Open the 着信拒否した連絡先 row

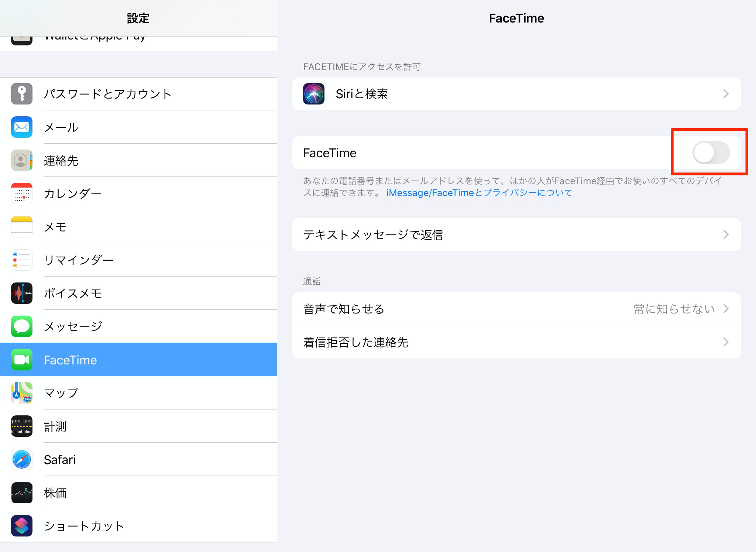516,342
